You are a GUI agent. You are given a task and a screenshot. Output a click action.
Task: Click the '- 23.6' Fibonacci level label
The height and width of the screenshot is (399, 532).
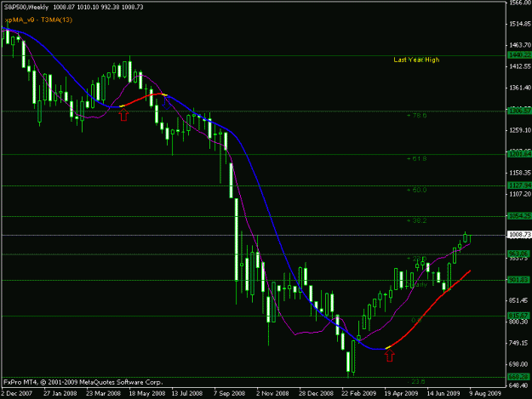pyautogui.click(x=415, y=381)
